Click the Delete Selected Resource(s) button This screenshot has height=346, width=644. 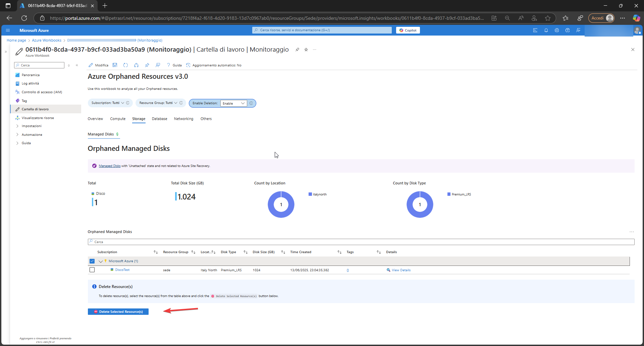click(118, 312)
